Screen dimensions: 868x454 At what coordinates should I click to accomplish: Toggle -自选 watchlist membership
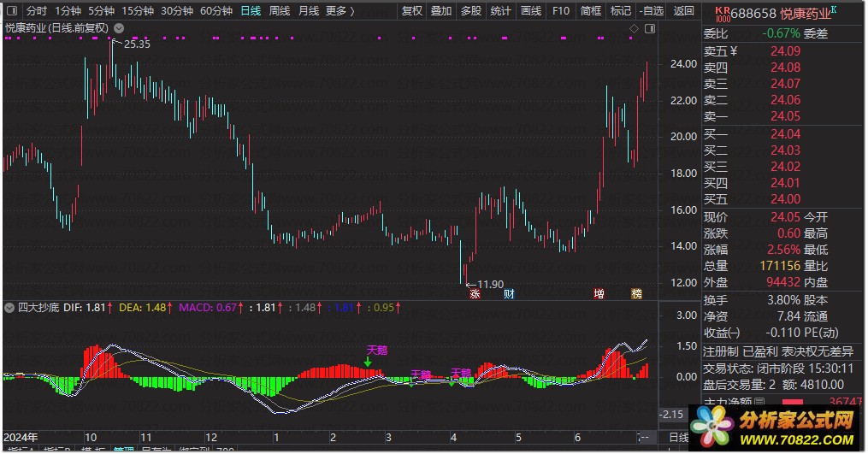[x=652, y=10]
